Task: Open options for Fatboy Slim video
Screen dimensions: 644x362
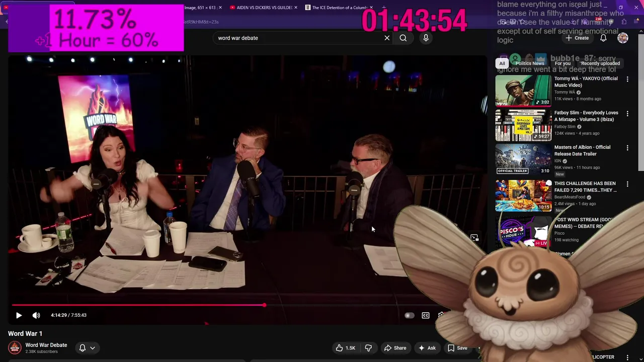Action: click(x=627, y=114)
